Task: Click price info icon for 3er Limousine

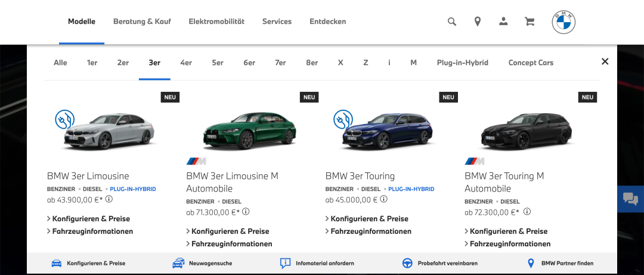Action: pos(109,199)
